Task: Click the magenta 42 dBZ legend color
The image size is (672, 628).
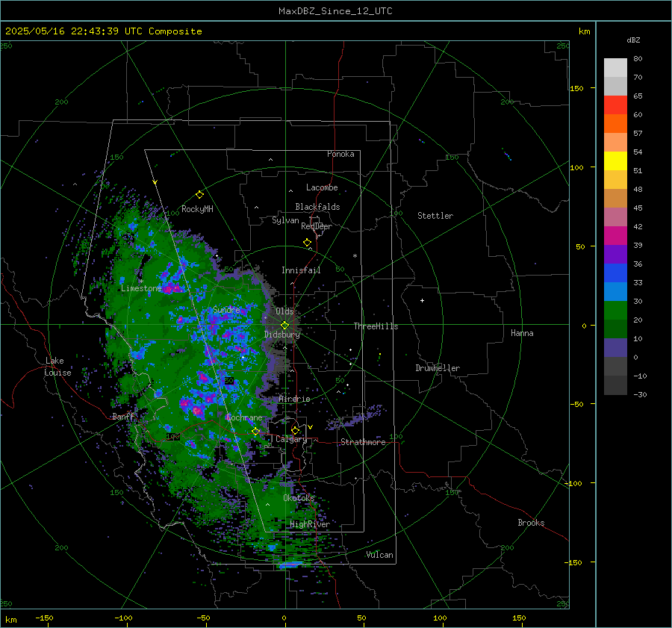Action: [x=615, y=236]
